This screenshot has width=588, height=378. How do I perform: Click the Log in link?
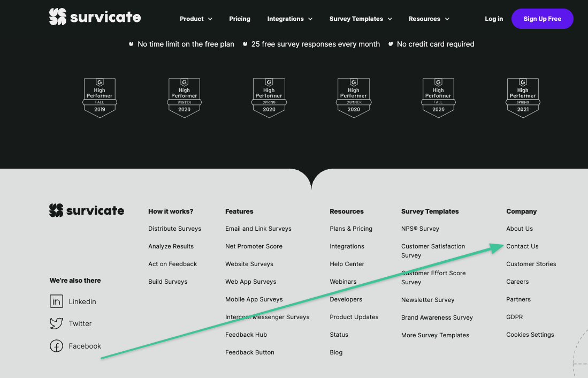(494, 19)
